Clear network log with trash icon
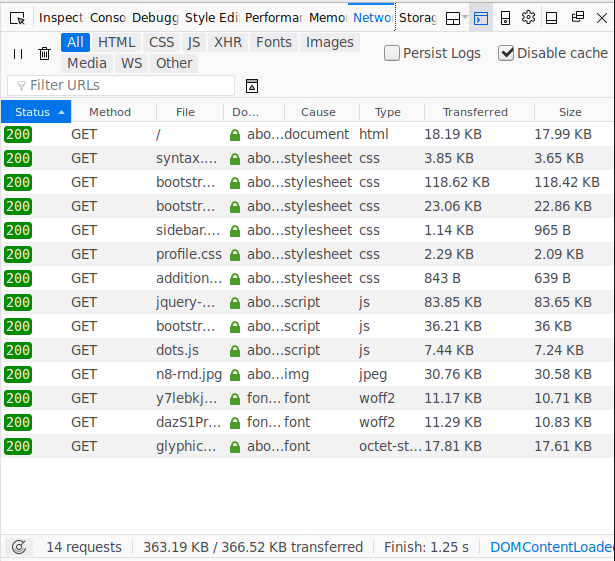 tap(45, 53)
